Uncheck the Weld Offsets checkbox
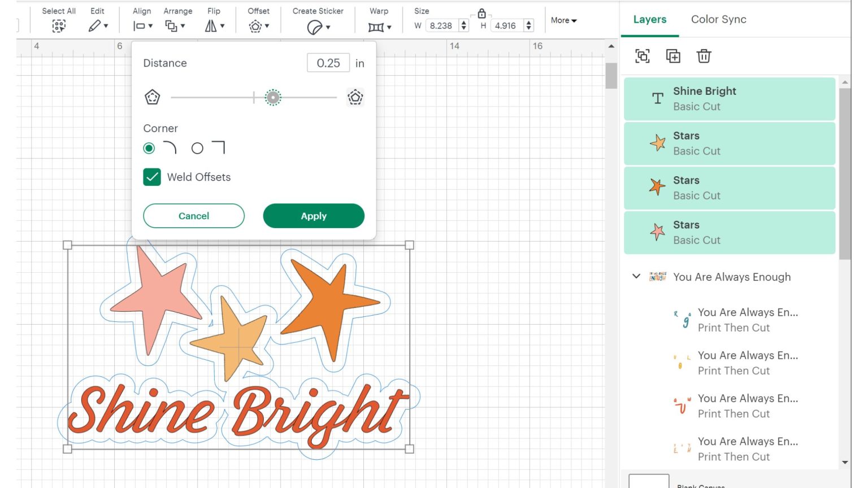The height and width of the screenshot is (488, 868). point(151,177)
